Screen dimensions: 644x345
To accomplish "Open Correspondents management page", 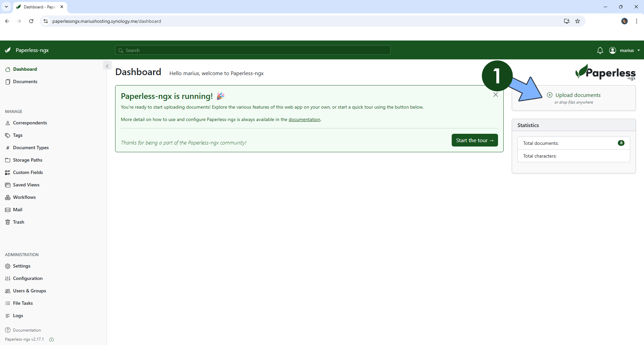I will click(x=30, y=123).
